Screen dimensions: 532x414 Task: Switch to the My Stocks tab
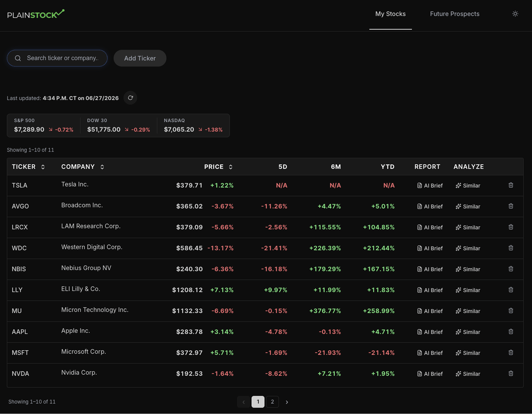tap(390, 14)
